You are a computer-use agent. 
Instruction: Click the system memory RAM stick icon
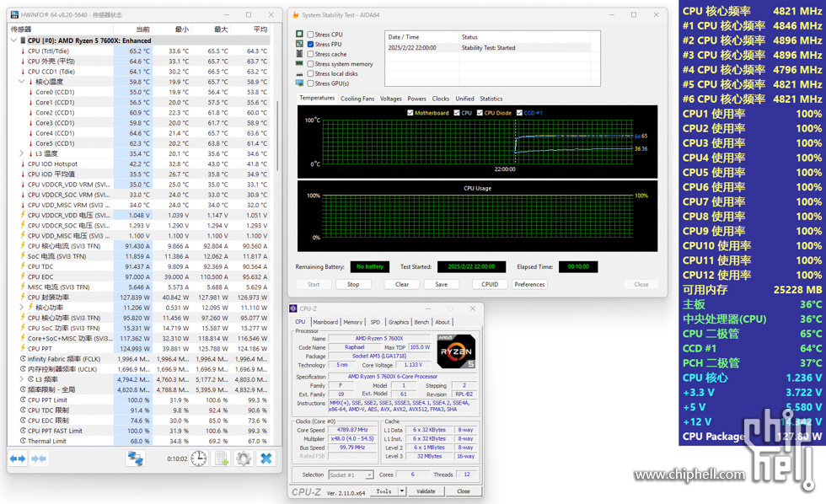point(299,64)
